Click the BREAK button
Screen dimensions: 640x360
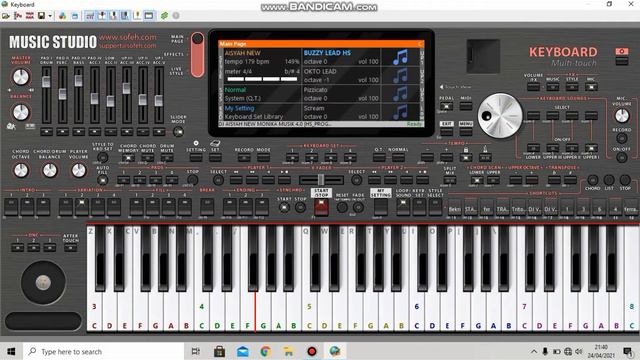207,207
